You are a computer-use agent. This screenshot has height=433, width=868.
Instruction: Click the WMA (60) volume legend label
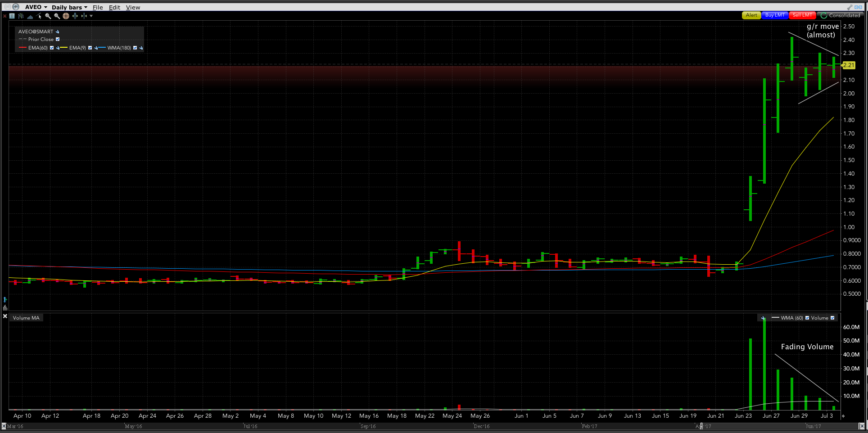click(x=792, y=318)
